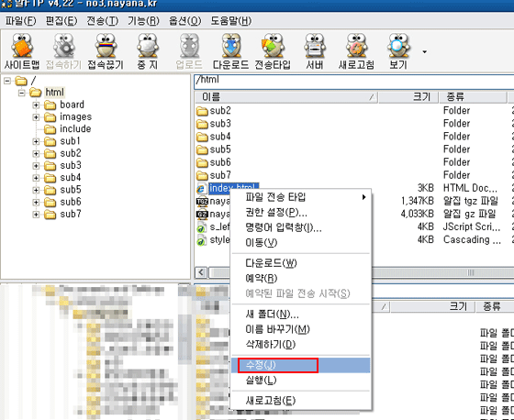Open the 전송타입 transfer type icon

[x=273, y=51]
